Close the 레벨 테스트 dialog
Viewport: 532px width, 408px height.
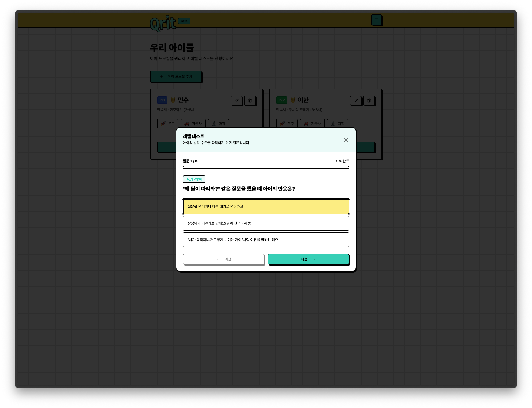(x=346, y=140)
